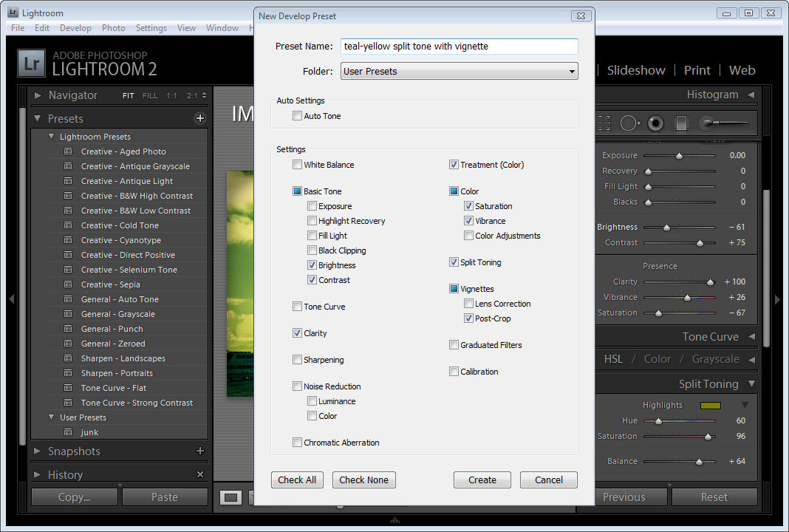Screen dimensions: 789x532
Task: Click the plus icon to add a snapshot
Action: (199, 451)
